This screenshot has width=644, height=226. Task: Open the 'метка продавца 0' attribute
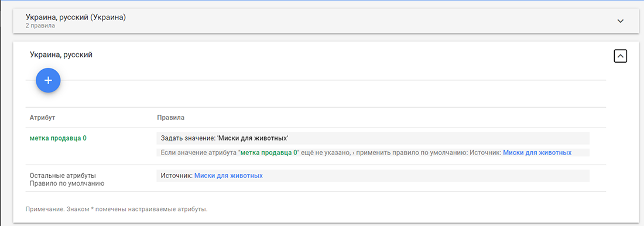[58, 138]
